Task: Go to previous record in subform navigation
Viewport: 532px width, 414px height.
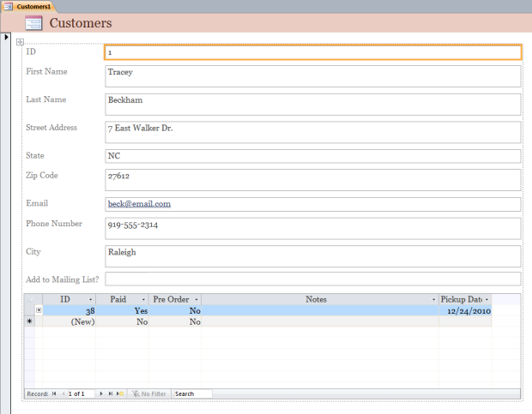Action: (x=63, y=393)
